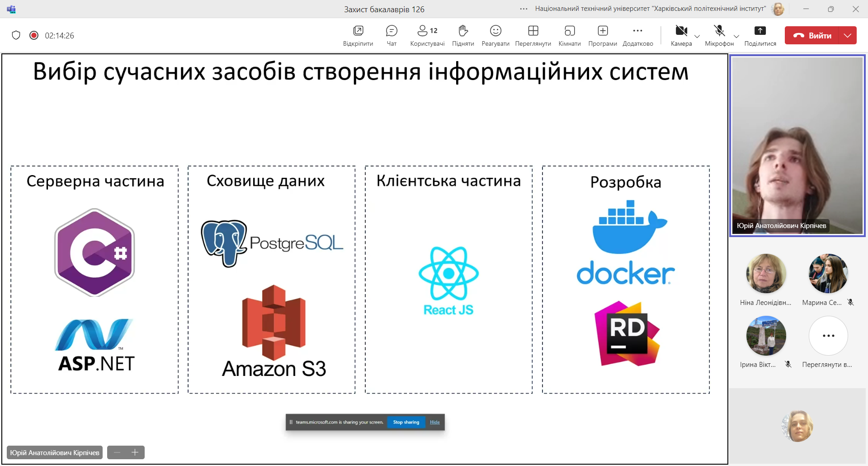
Task: Open the Teams app icon in title bar
Action: tap(11, 9)
